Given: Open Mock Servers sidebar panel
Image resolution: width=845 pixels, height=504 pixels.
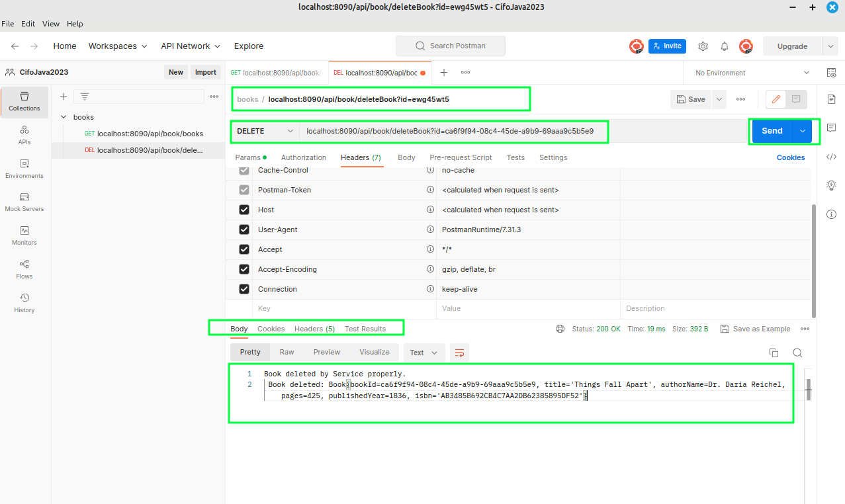Looking at the screenshot, I should click(24, 202).
